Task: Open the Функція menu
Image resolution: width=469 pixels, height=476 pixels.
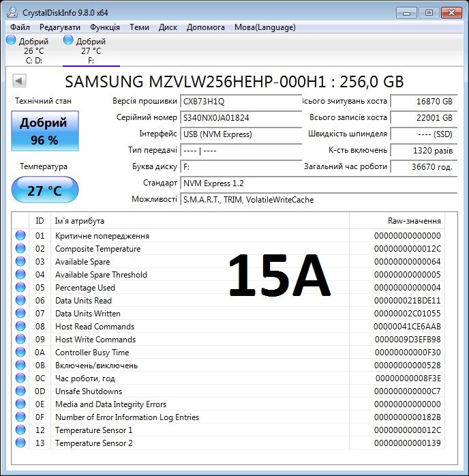Action: coord(105,27)
